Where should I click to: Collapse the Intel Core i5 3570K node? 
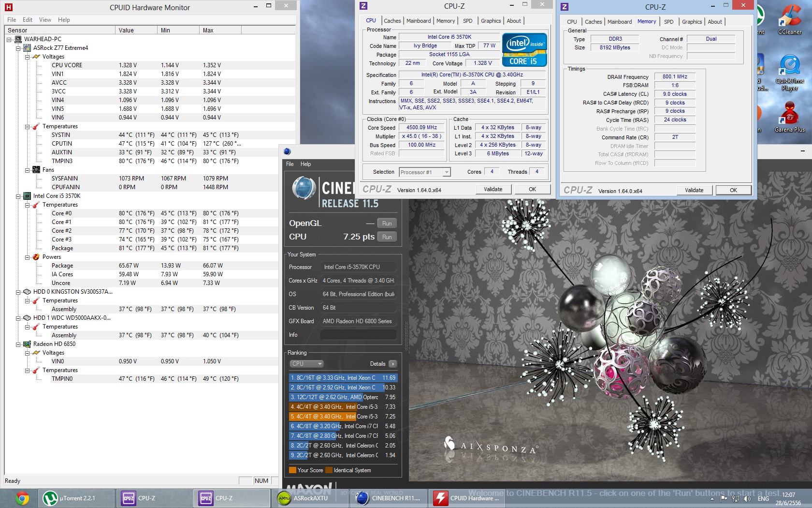click(18, 196)
